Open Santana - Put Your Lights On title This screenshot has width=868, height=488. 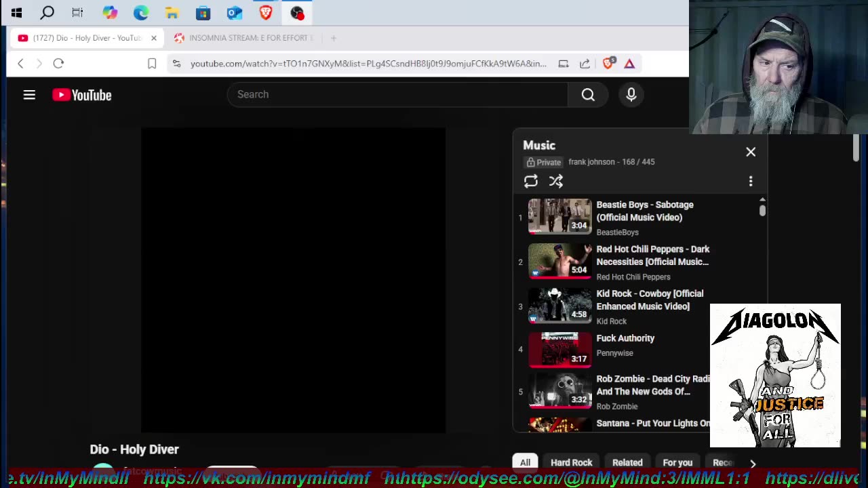(653, 423)
